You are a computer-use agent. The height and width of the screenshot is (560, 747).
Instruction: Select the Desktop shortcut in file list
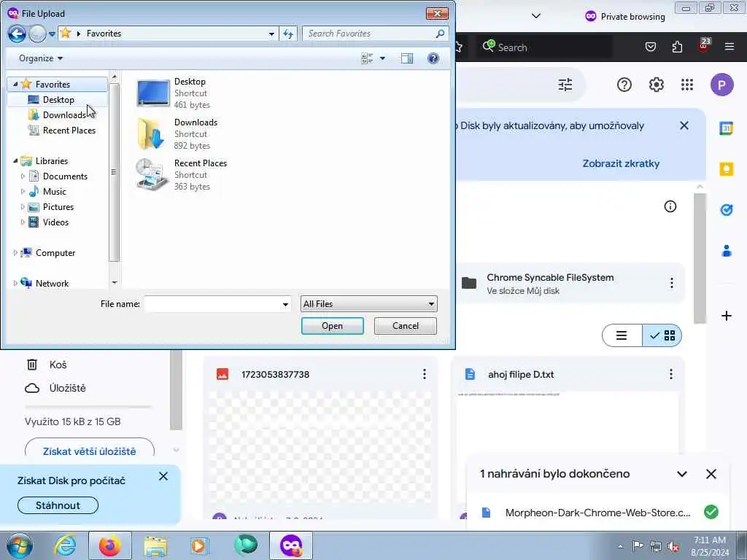coord(174,93)
